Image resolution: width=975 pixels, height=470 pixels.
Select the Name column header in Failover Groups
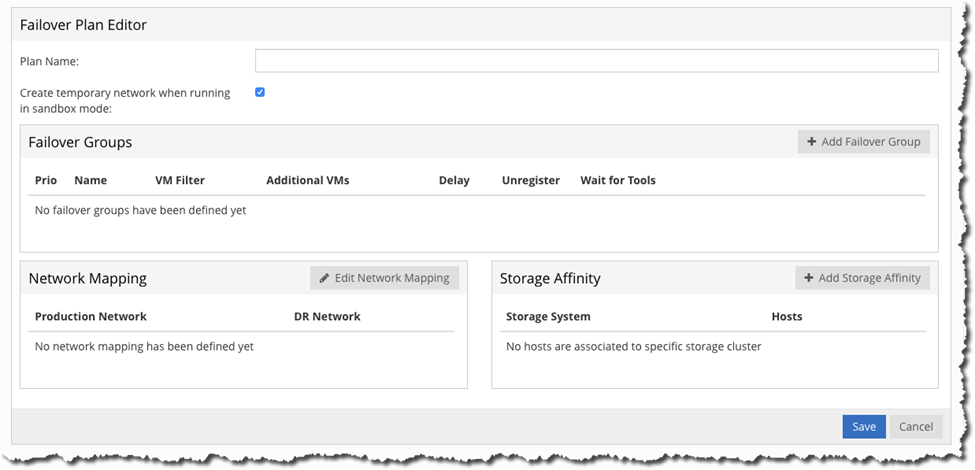pyautogui.click(x=90, y=180)
